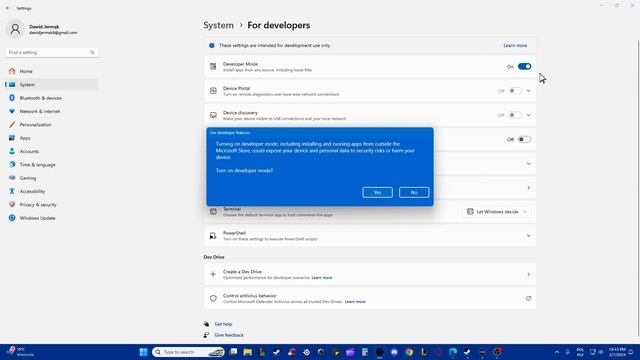Open the taskbar clock and date
The image size is (640, 360).
617,352
